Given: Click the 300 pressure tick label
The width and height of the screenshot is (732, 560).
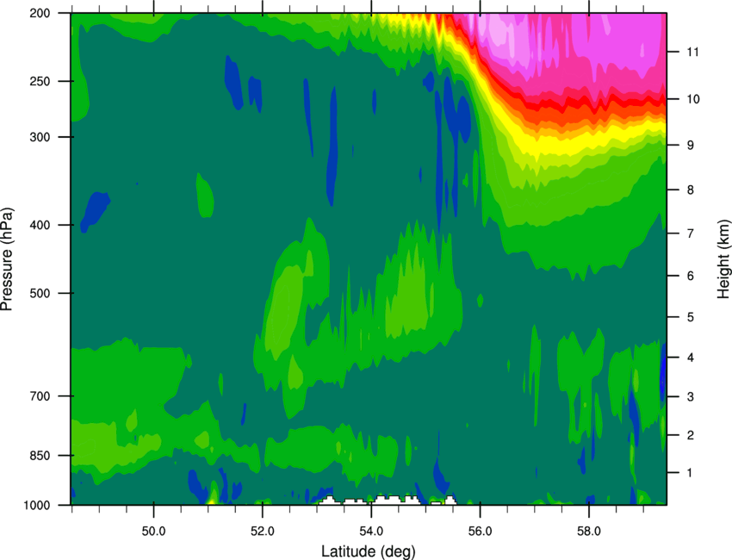Looking at the screenshot, I should [40, 137].
